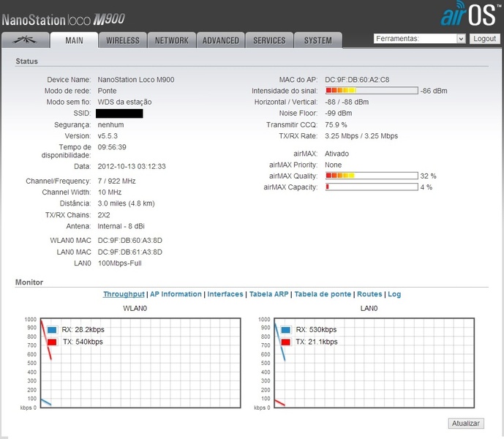
Task: Click the red LAN0 TX legend swatch
Action: (285, 342)
